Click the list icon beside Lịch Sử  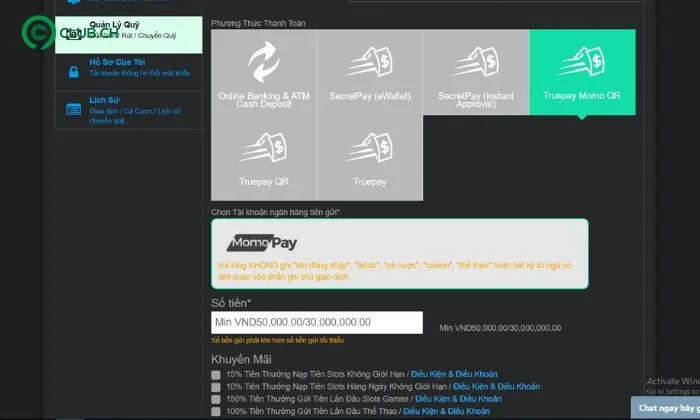[x=74, y=109]
